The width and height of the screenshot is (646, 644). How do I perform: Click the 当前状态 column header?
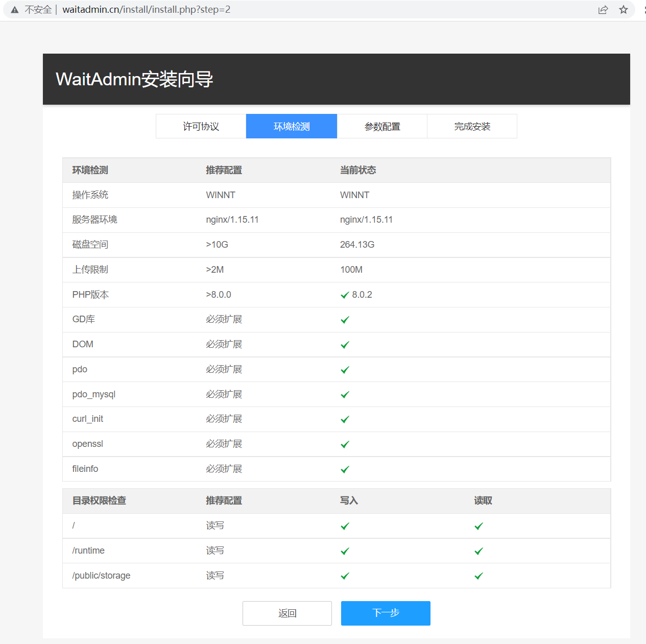(358, 170)
